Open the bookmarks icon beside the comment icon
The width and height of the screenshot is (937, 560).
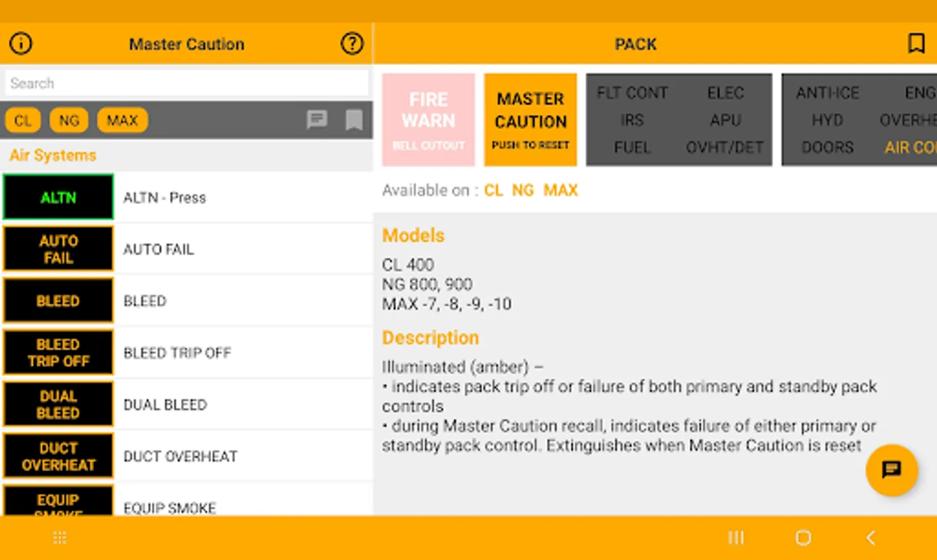coord(353,120)
